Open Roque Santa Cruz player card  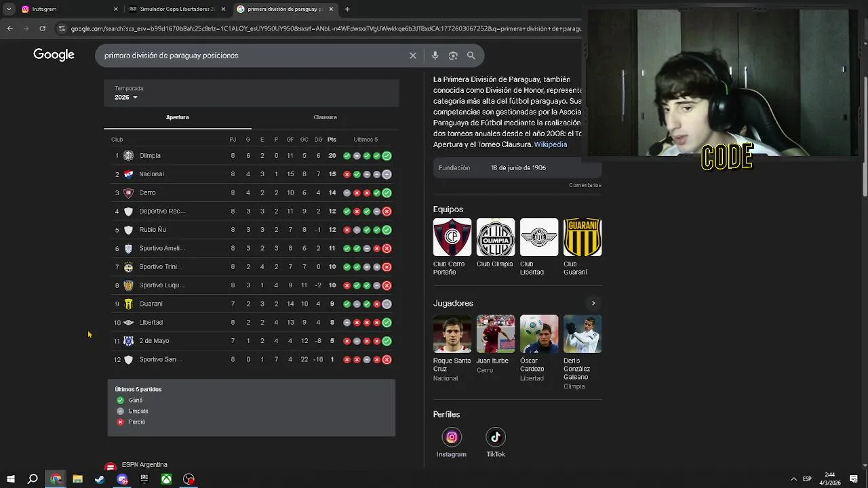452,348
